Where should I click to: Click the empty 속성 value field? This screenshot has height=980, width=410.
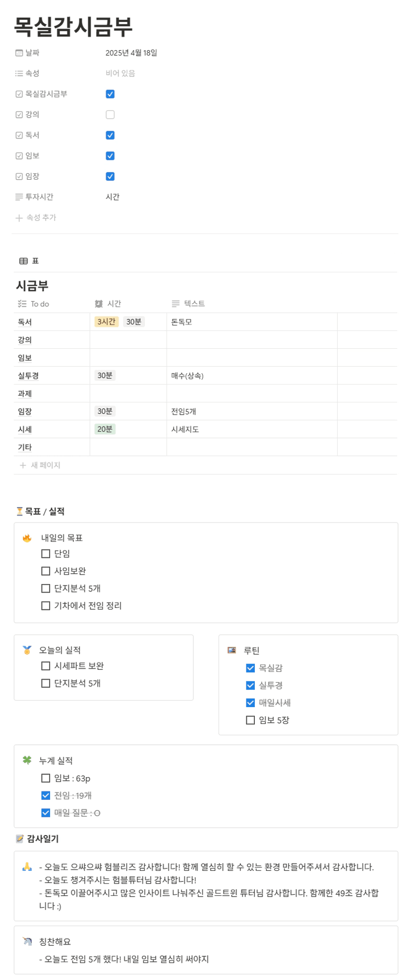[x=120, y=73]
